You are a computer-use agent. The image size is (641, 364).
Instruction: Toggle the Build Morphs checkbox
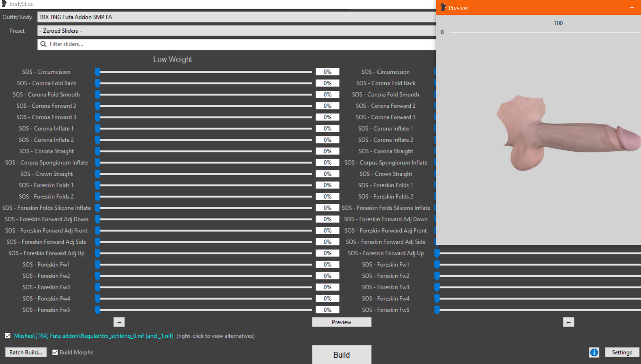[55, 352]
